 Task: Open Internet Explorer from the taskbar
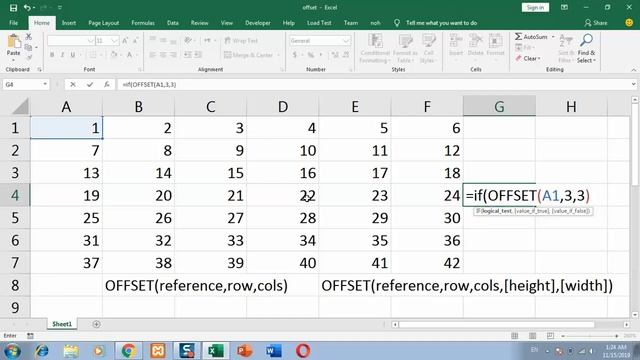[42, 351]
